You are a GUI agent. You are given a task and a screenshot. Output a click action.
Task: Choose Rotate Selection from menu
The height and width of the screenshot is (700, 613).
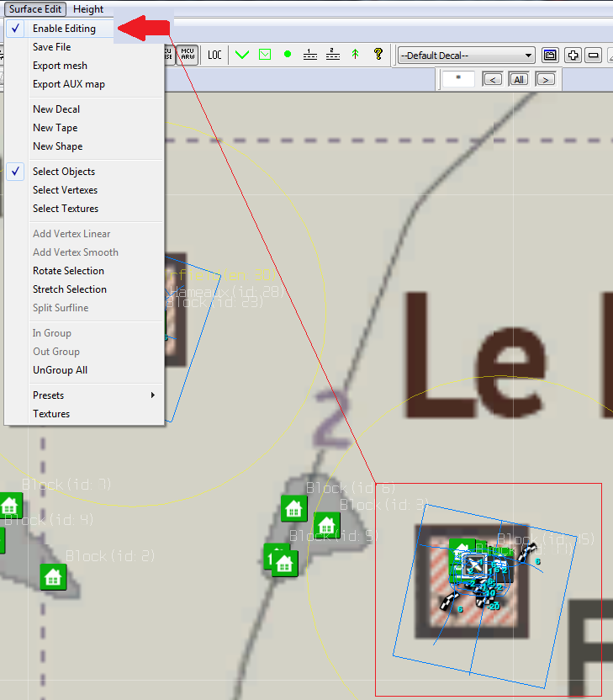click(x=68, y=271)
